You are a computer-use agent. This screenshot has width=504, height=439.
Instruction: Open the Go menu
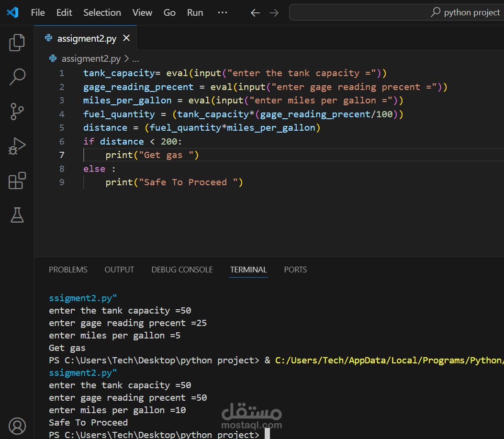(x=169, y=12)
